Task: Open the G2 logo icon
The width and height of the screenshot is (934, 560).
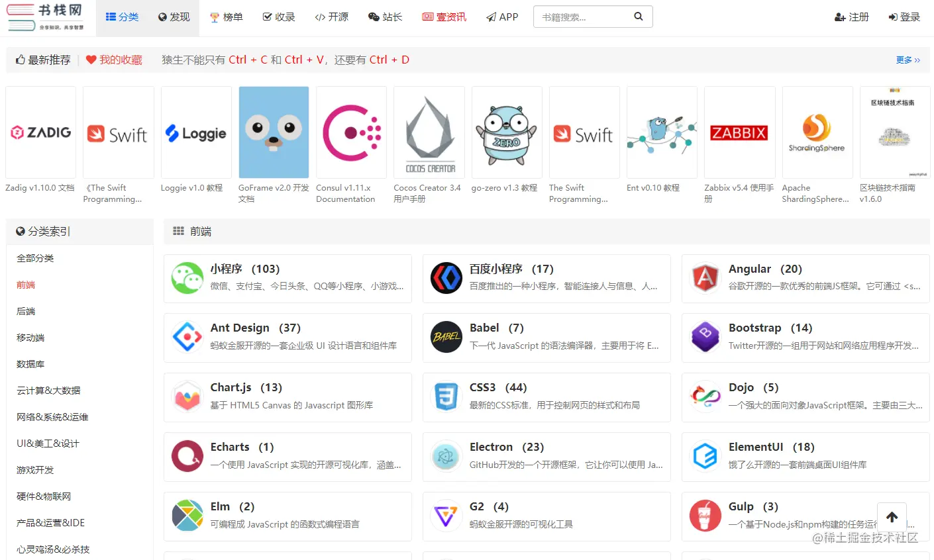Action: pos(446,516)
